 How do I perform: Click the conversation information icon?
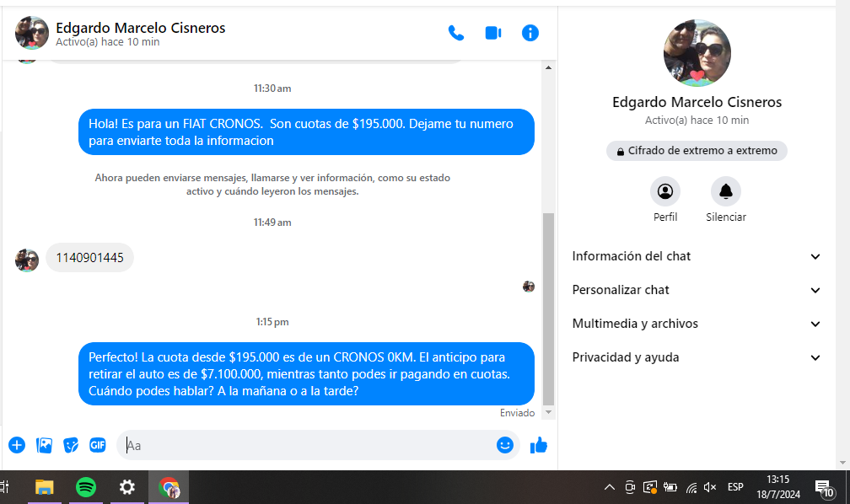530,33
